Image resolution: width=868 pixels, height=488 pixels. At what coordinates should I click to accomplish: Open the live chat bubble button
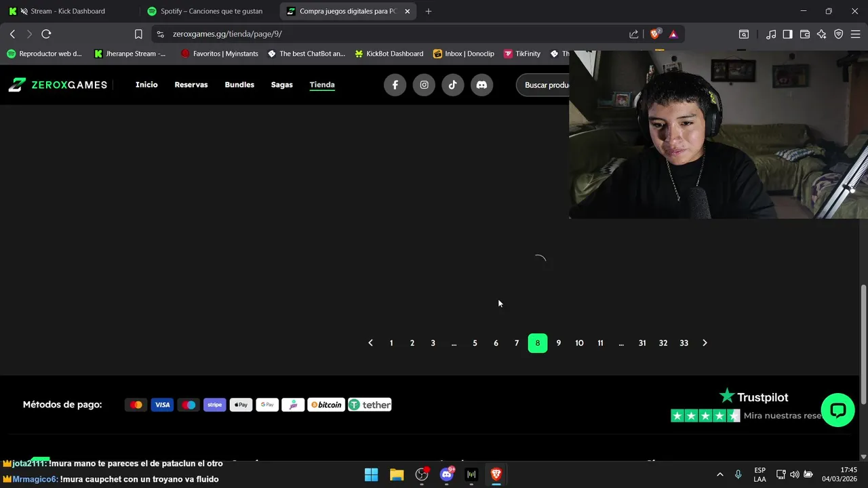point(837,409)
